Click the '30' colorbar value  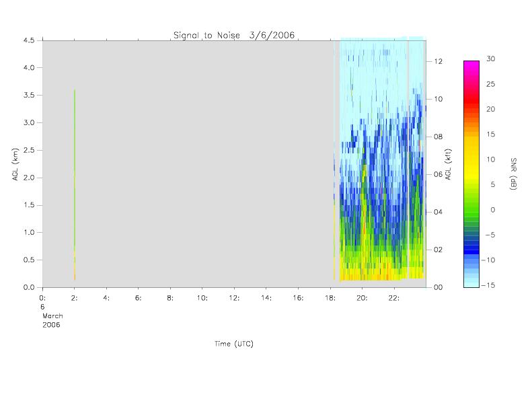490,59
